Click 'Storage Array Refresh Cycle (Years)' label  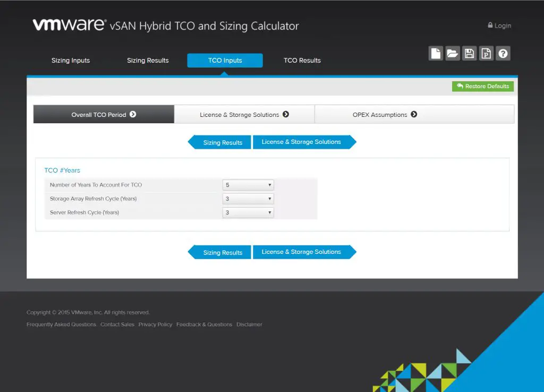[x=93, y=199]
